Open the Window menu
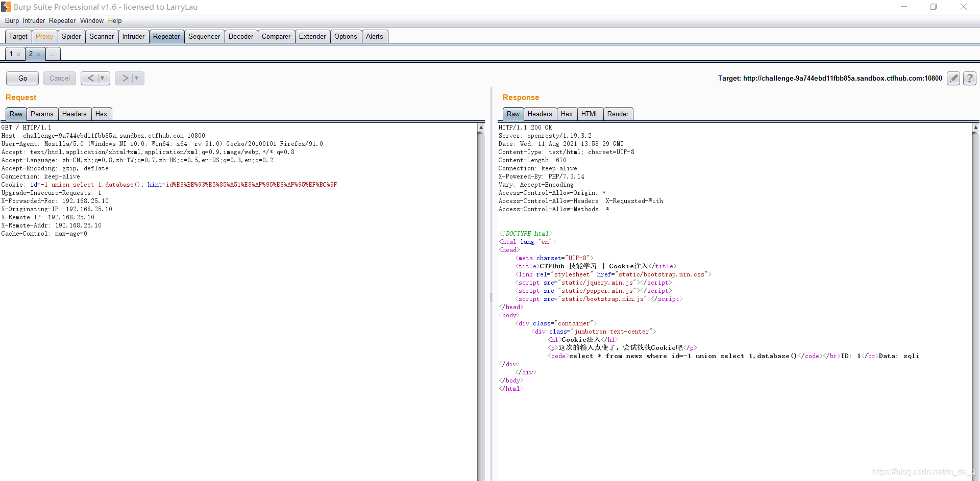 (x=92, y=20)
